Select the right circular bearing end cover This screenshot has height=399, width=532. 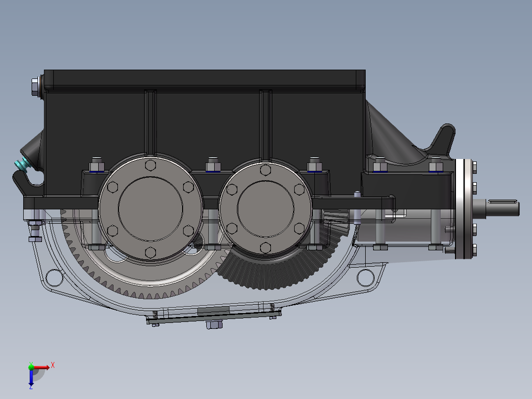click(266, 208)
